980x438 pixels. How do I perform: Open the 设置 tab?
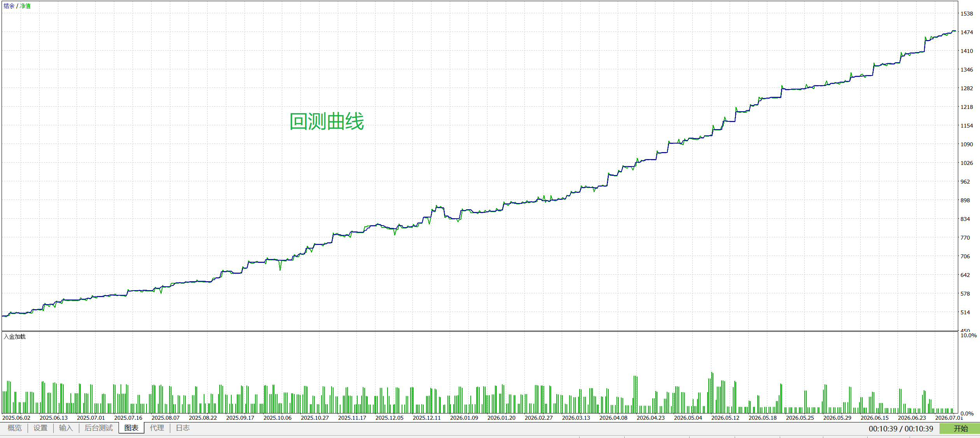(x=40, y=428)
